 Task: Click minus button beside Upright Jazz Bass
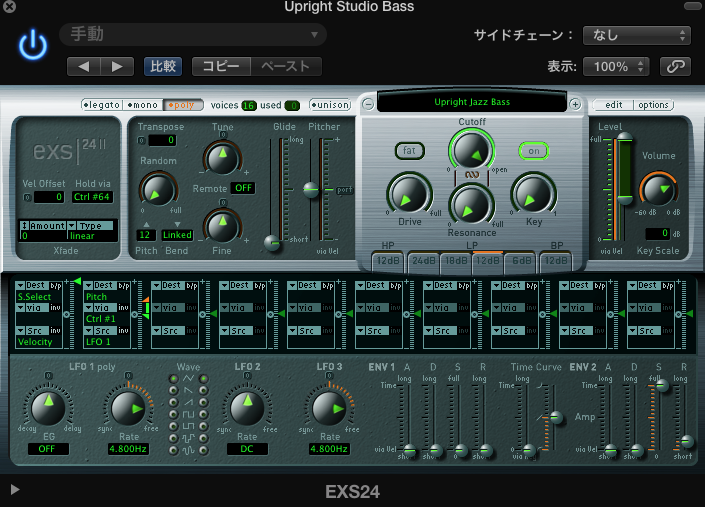click(x=368, y=104)
